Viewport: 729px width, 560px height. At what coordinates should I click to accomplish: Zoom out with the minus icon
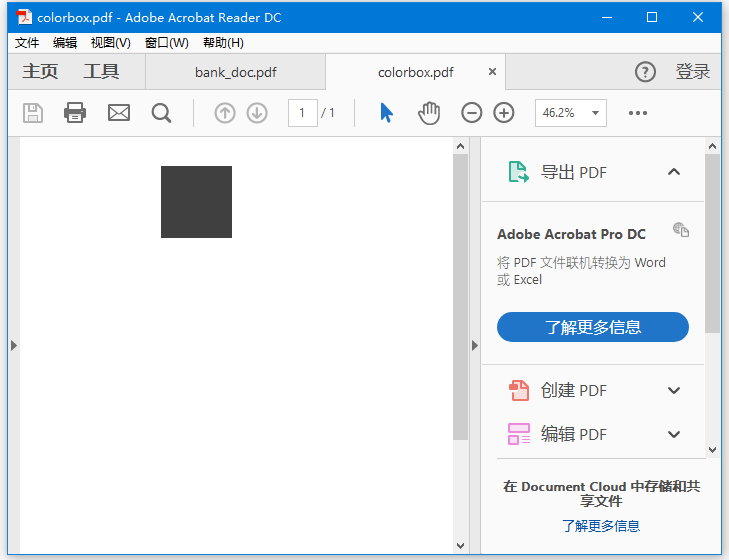pos(471,113)
